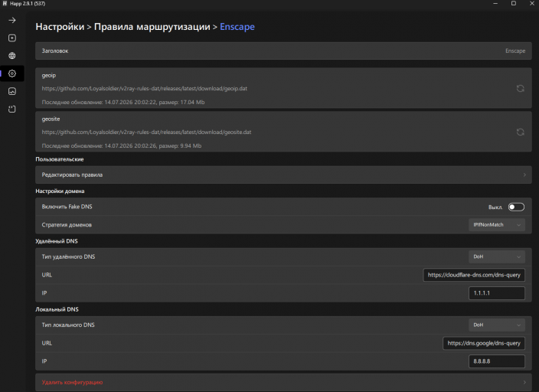The height and width of the screenshot is (392, 539).
Task: Open the add-profile plus icon in sidebar
Action: click(x=12, y=38)
